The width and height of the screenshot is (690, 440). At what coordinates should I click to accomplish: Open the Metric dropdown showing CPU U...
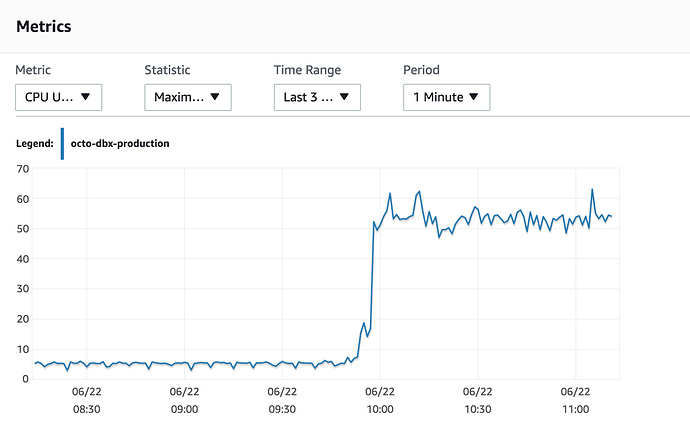59,97
